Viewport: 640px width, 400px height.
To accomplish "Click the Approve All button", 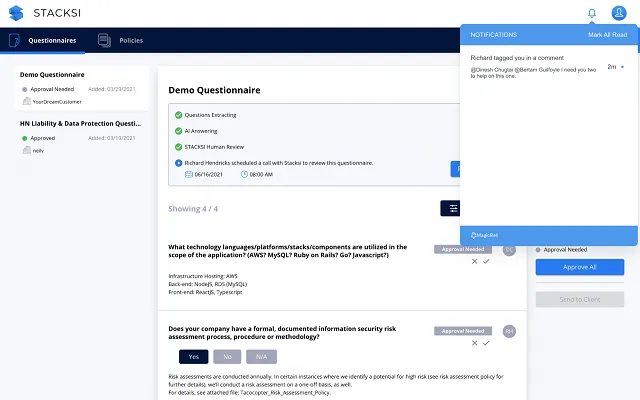I will [x=580, y=267].
